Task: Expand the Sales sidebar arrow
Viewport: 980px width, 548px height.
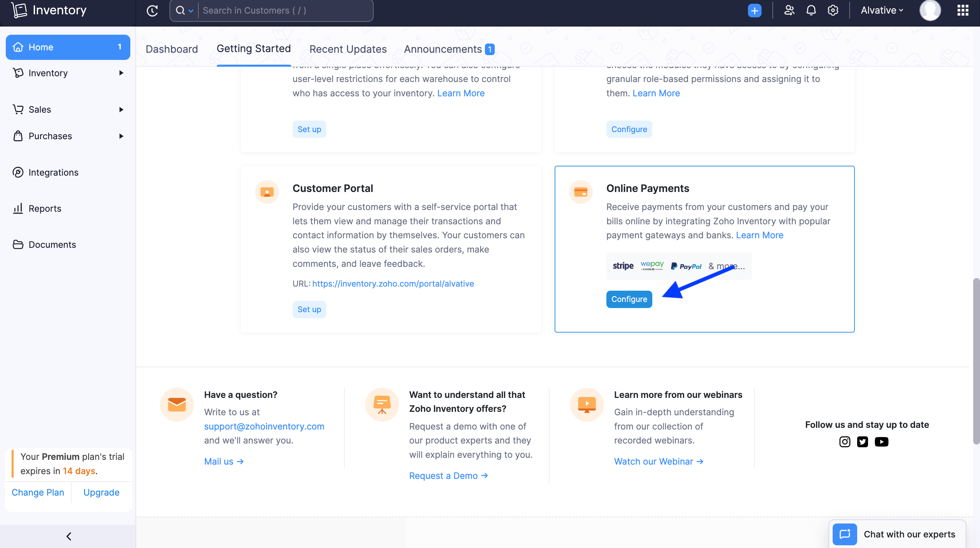Action: [x=121, y=110]
